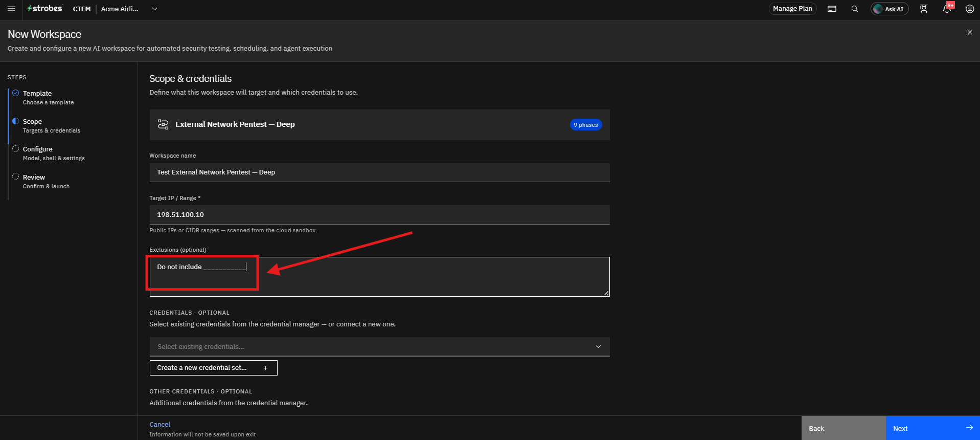The image size is (980, 440).
Task: Open the billing card icon
Action: point(832,9)
